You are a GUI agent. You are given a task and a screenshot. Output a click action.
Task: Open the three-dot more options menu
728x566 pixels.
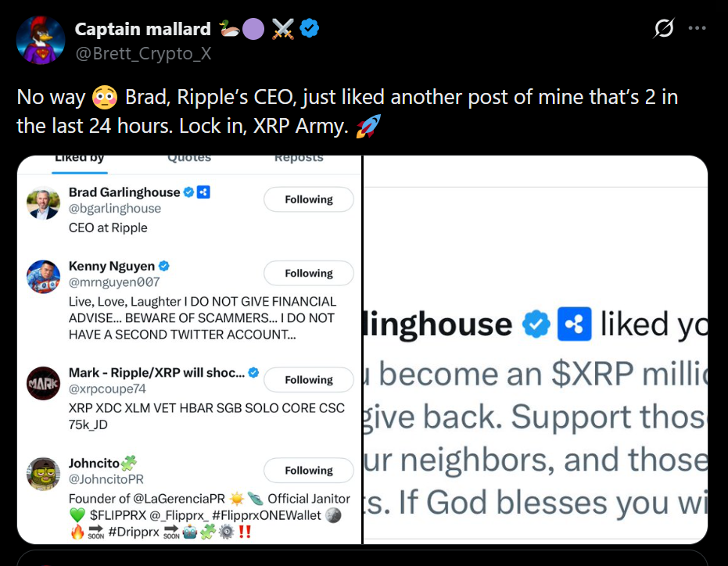697,29
